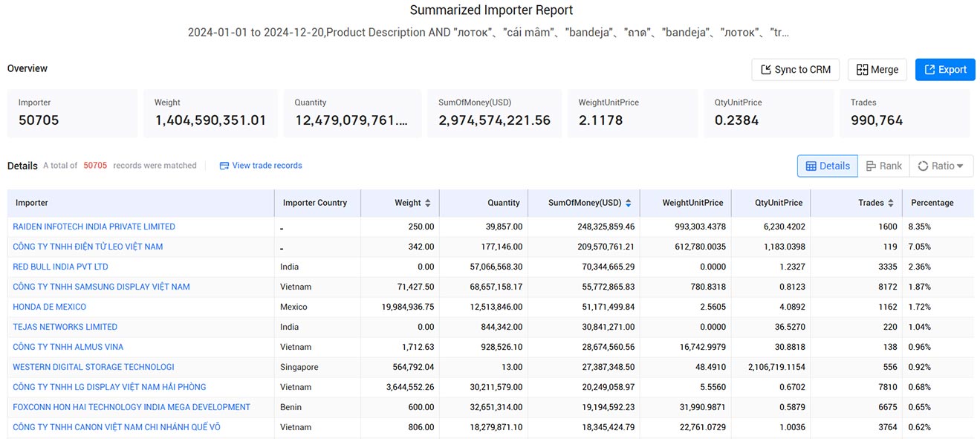Click the Merge button
980x439 pixels.
point(877,70)
